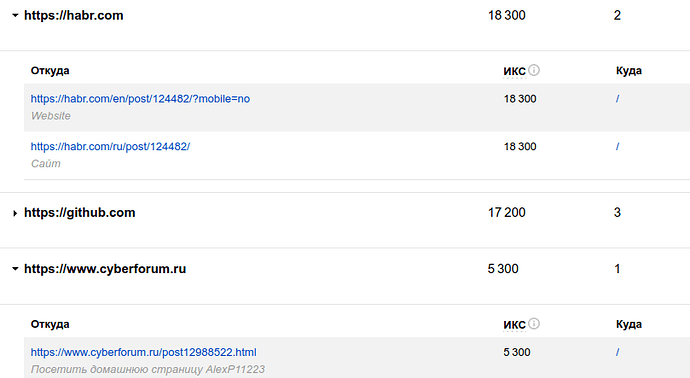Open habr.com/ru/post/124482/ link
This screenshot has width=690, height=378.
110,146
